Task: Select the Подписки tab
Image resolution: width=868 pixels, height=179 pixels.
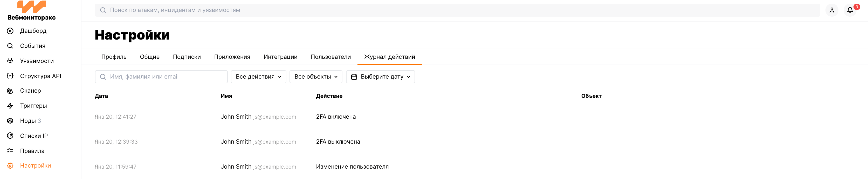Action: (x=187, y=57)
